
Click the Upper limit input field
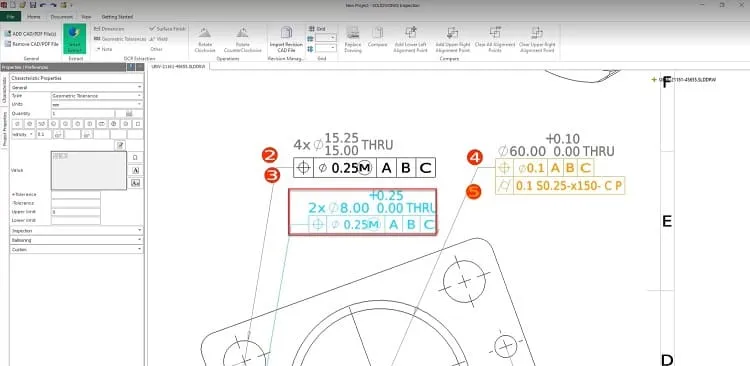(76, 211)
